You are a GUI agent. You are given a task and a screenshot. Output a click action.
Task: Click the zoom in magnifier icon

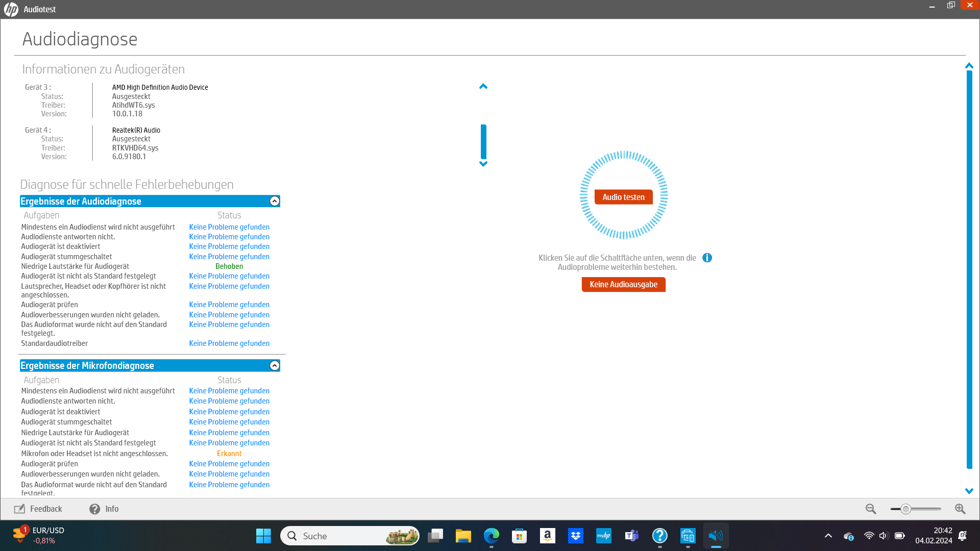coord(960,509)
